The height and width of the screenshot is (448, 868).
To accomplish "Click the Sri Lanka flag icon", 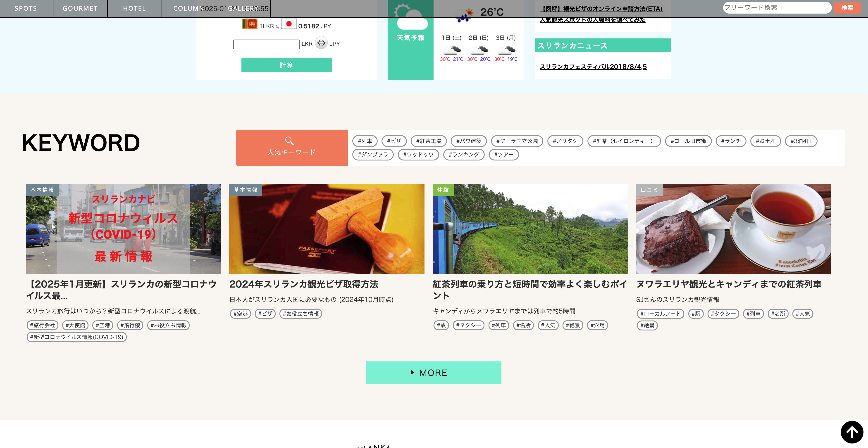I will (250, 24).
